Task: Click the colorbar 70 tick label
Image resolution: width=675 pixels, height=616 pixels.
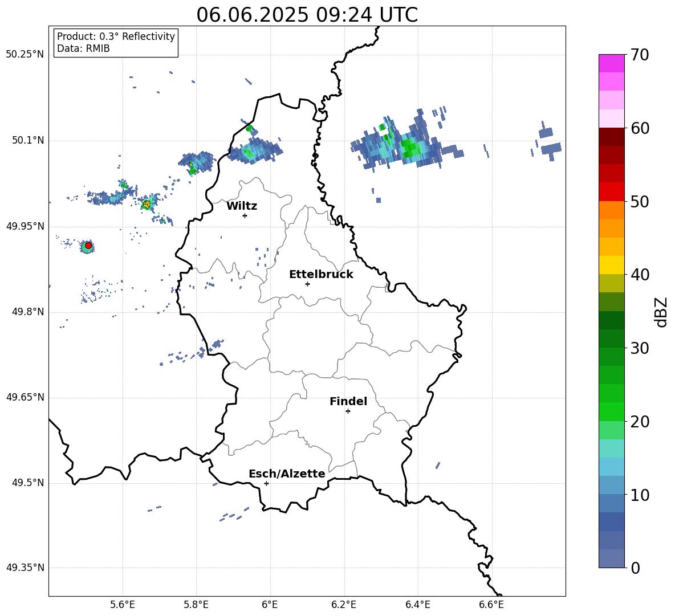Action: coord(640,55)
